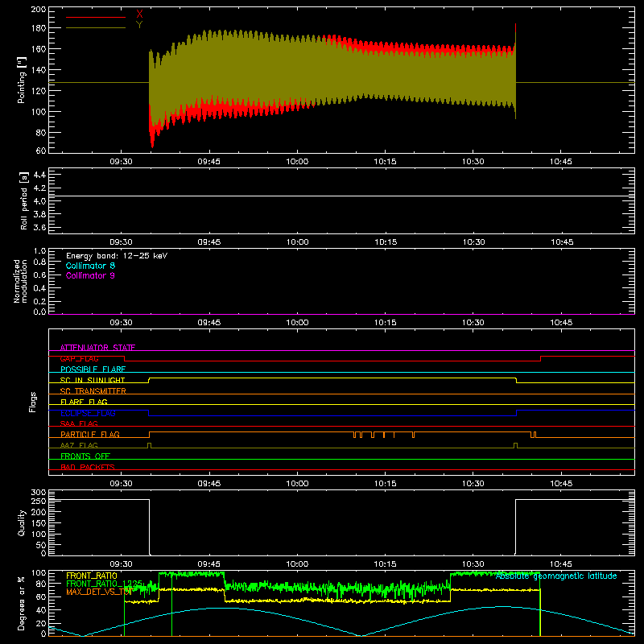Click the Quality axis title
This screenshot has width=644, height=644.
[22, 522]
